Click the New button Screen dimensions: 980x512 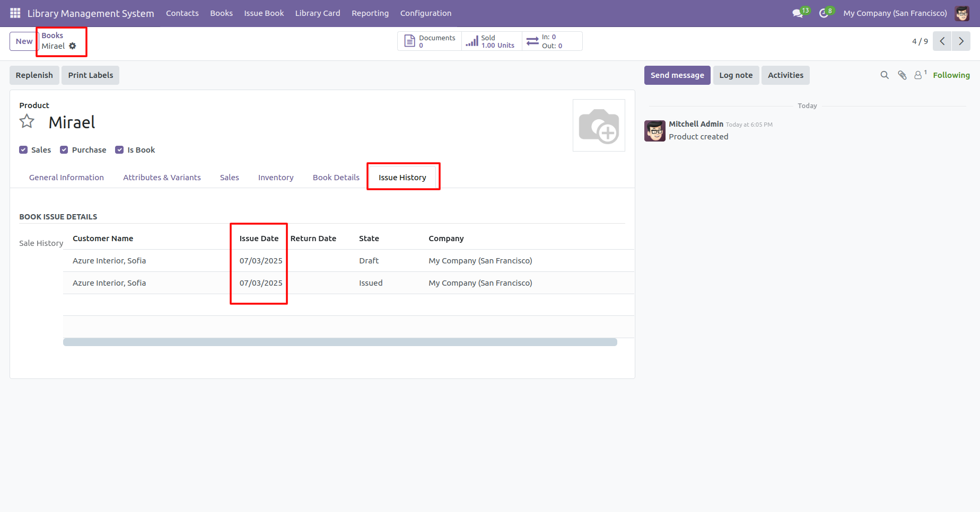point(24,41)
